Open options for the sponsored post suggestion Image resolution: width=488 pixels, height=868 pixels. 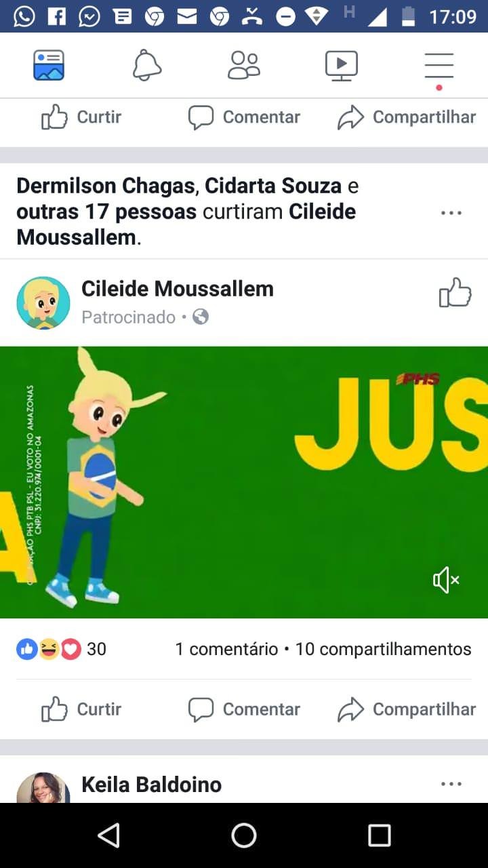(x=451, y=213)
